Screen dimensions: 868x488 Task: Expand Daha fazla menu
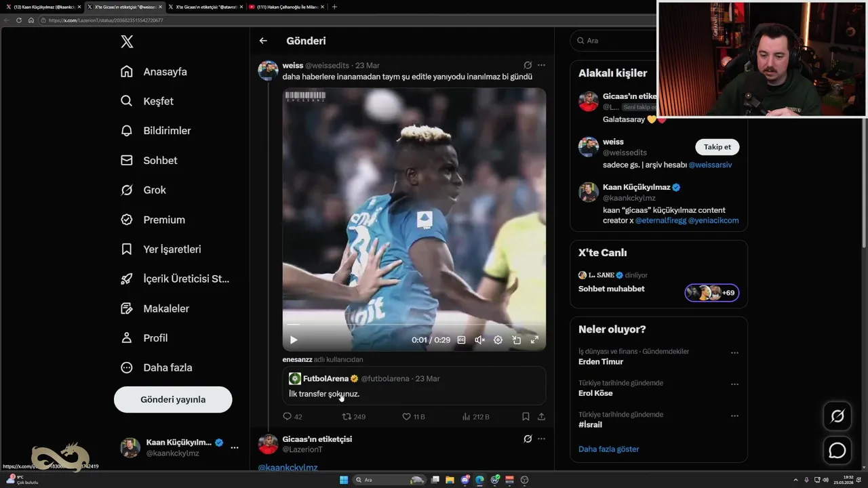point(156,367)
